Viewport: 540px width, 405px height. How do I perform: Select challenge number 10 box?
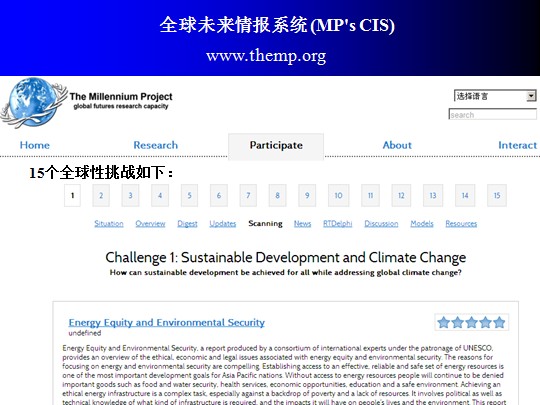(339, 195)
